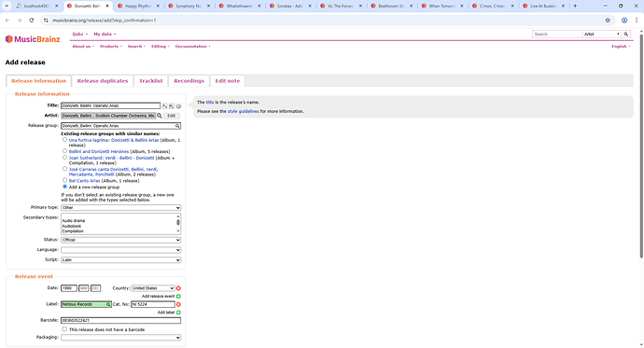Click the search button in top header
The height and width of the screenshot is (348, 644).
pos(626,35)
